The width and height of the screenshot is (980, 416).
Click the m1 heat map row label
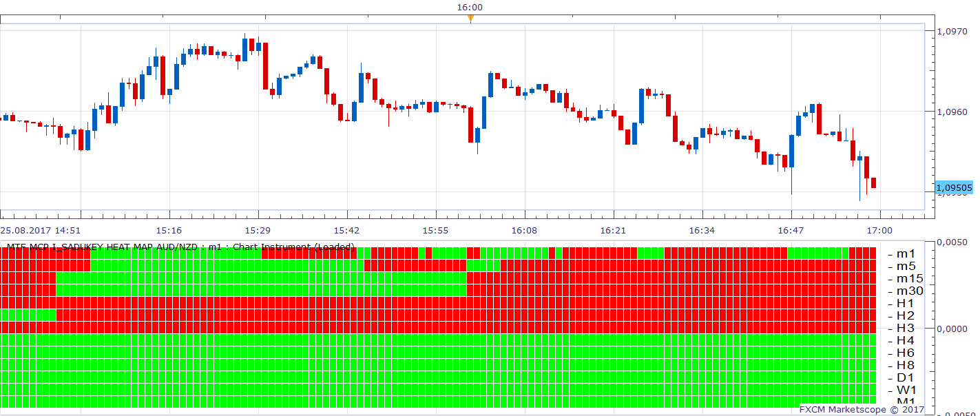[906, 254]
